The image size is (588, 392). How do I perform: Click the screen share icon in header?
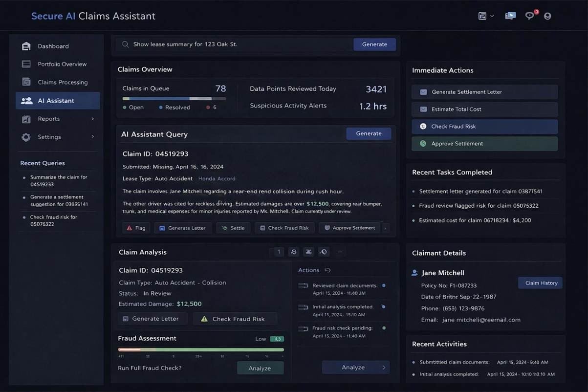pyautogui.click(x=510, y=16)
